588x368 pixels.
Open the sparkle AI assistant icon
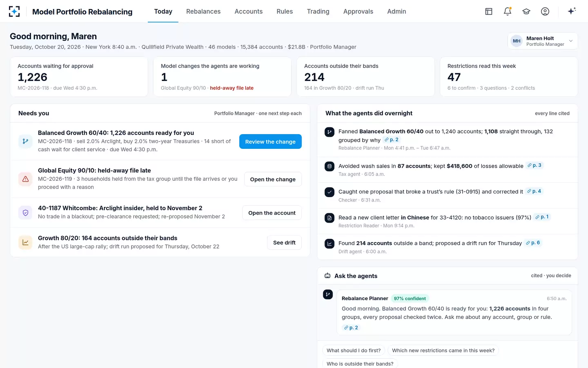[x=572, y=11]
